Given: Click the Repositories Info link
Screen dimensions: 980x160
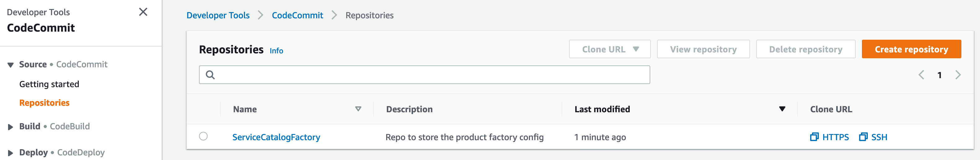Looking at the screenshot, I should tap(276, 51).
